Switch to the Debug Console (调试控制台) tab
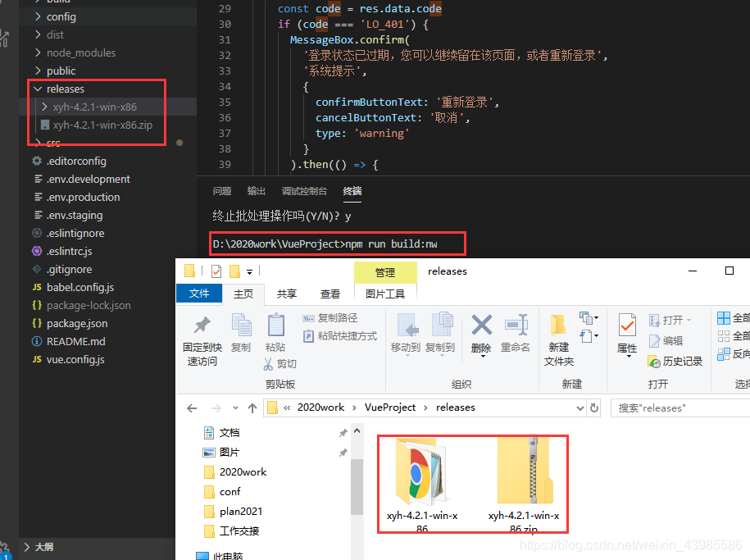The image size is (750, 560). coord(304,192)
